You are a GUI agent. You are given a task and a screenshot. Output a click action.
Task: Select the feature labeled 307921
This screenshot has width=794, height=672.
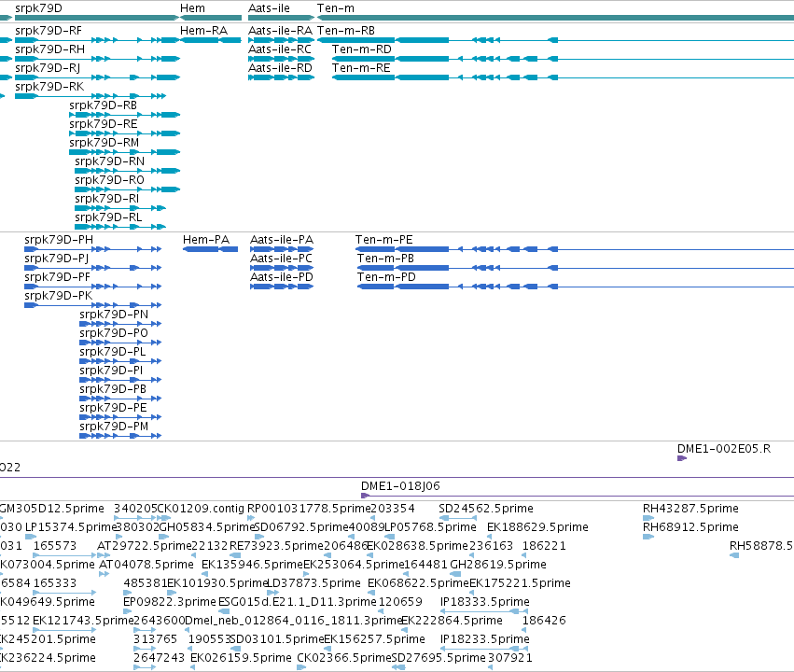(510, 658)
